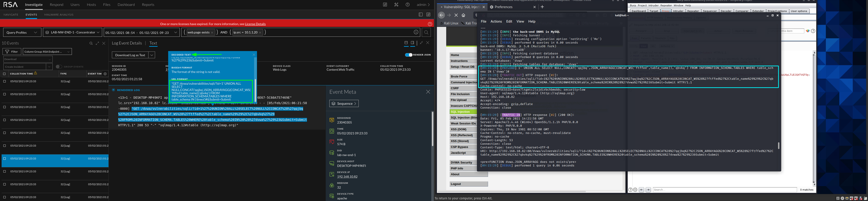Close the 10 Events list panel
This screenshot has width=868, height=201.
104,43
